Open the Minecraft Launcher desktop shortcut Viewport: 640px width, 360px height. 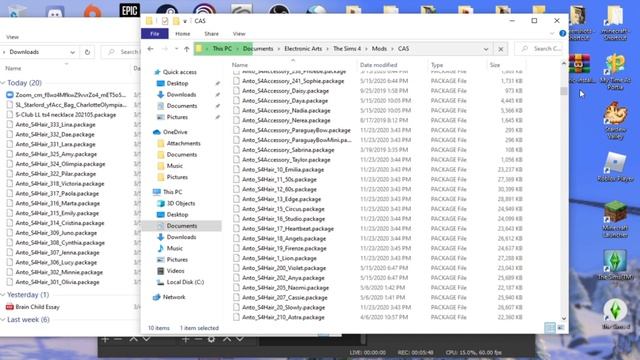[615, 219]
